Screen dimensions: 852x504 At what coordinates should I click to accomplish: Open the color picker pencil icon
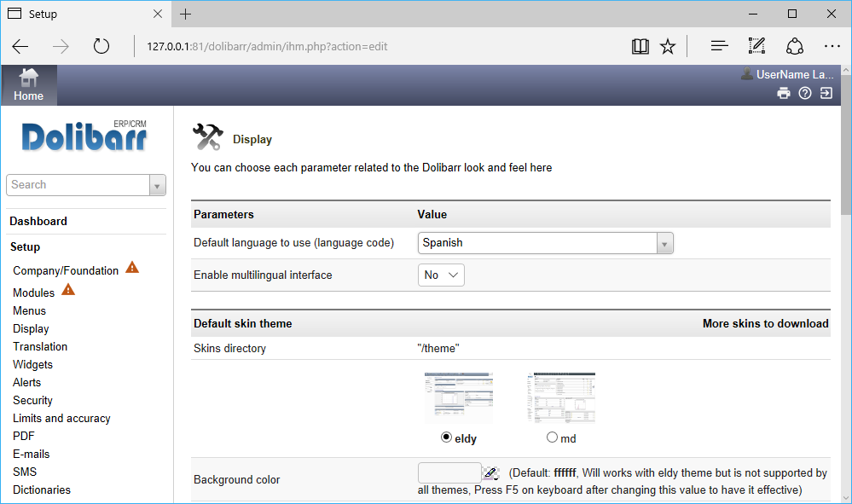tap(490, 472)
